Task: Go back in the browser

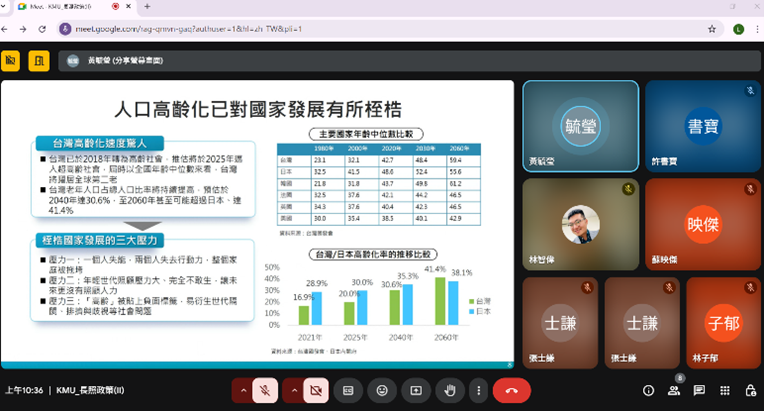Action: click(4, 29)
